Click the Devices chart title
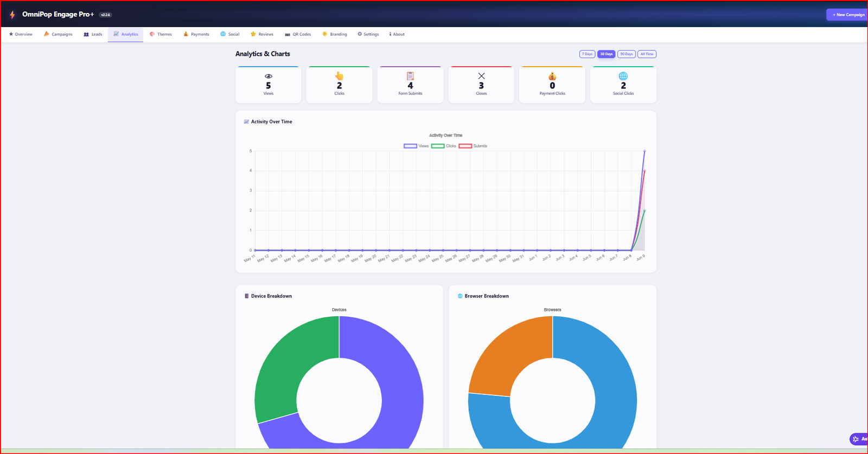Screen dimensions: 868x454 point(339,310)
